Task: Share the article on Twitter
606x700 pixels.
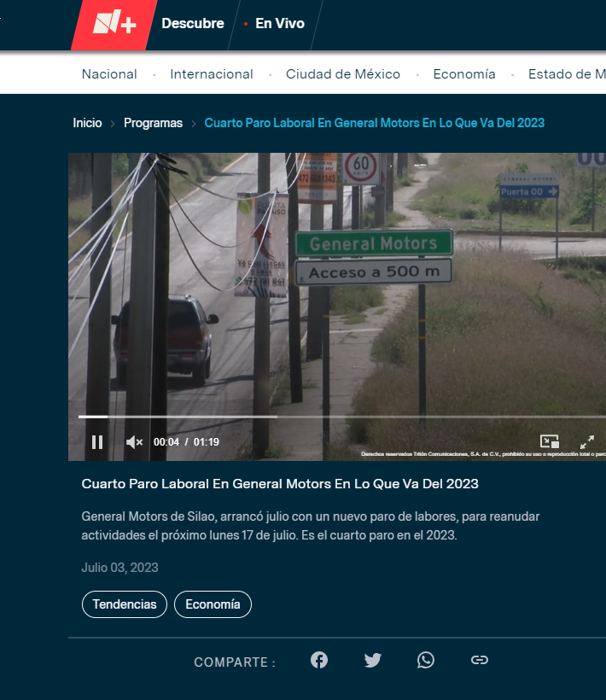Action: tap(373, 660)
